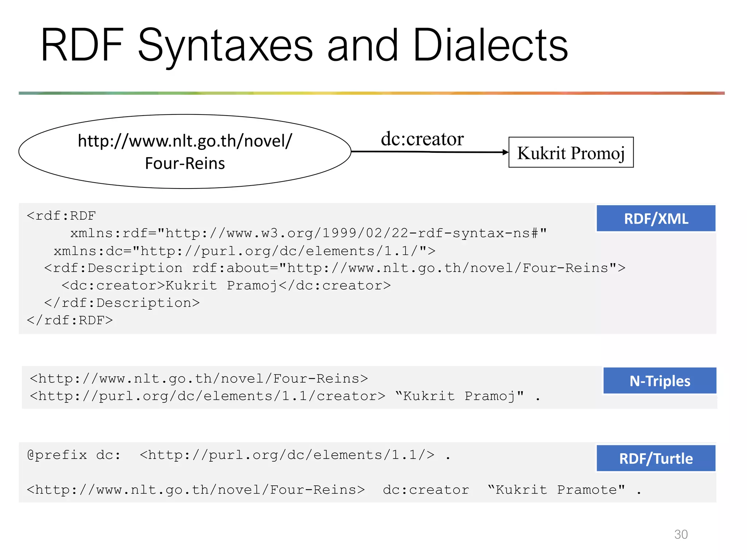Click the Turtle triple with 'Kukrit Pramote'
Viewport: 747px width, 560px height.
[334, 490]
